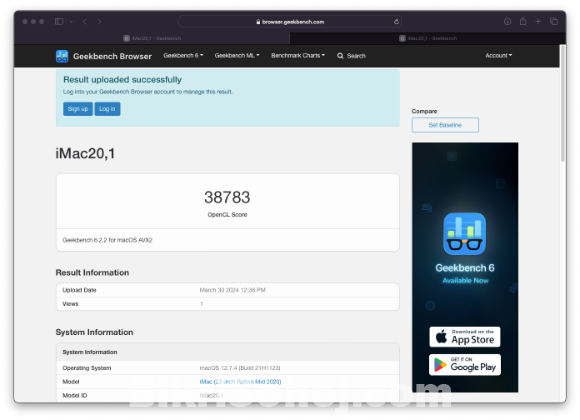580x420 pixels.
Task: Reload the page with the refresh icon
Action: coord(396,21)
